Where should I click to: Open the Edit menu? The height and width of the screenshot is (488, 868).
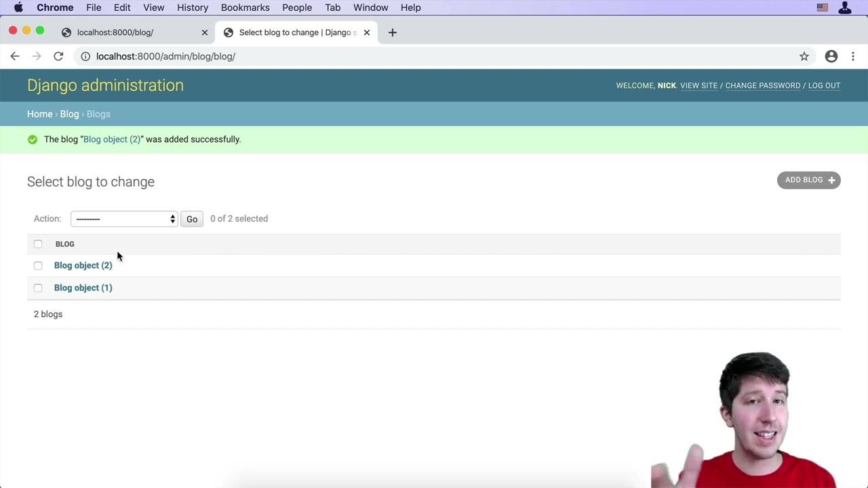[x=122, y=7]
